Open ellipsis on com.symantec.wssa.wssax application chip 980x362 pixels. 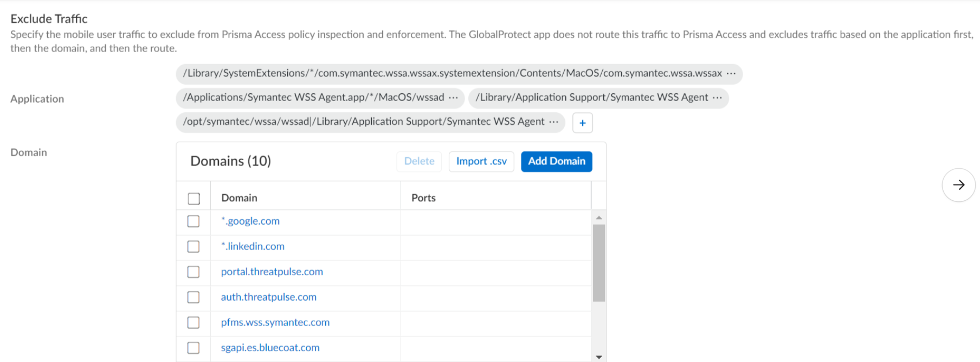pos(731,73)
